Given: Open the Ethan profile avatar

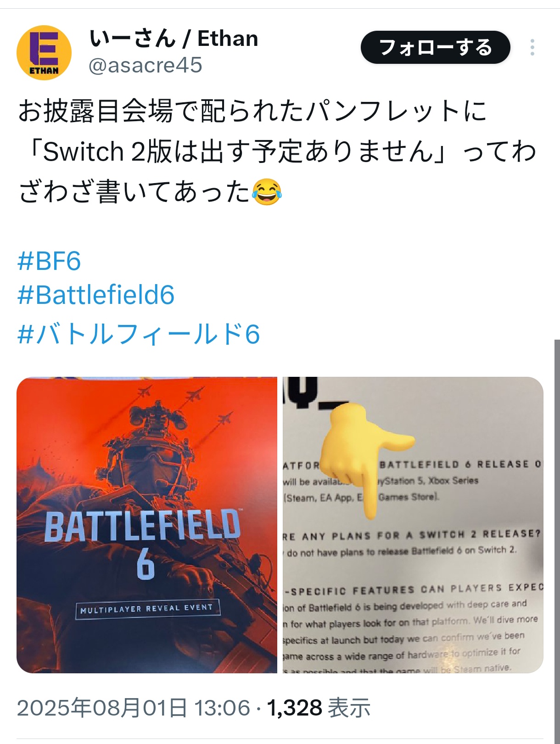Looking at the screenshot, I should click(44, 53).
